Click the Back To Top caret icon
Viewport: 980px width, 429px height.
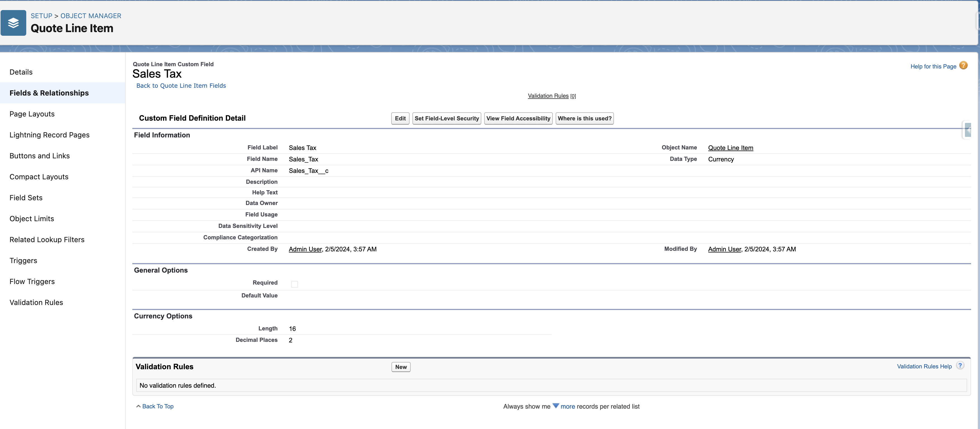(x=138, y=407)
